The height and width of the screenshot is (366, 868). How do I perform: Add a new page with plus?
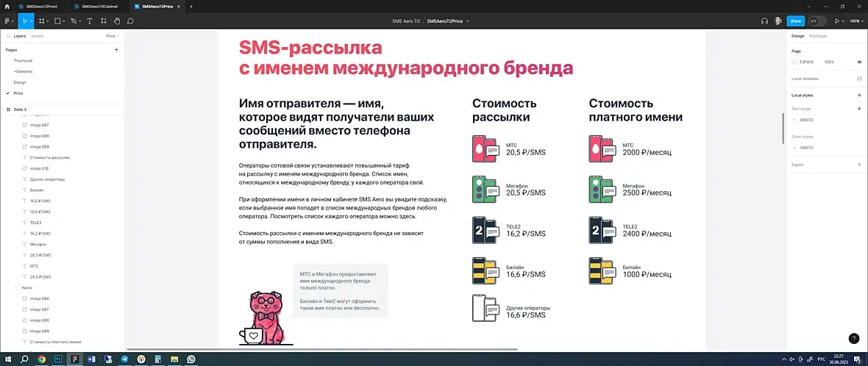116,50
